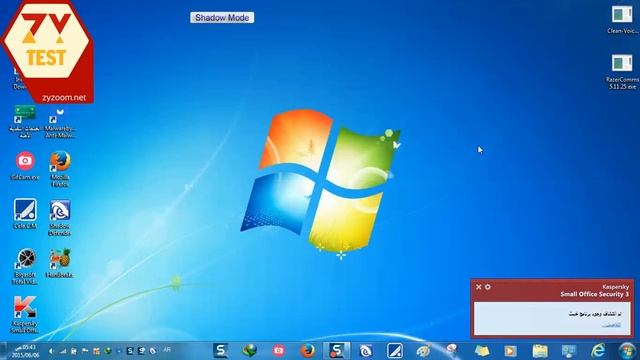Open the Clean-Voic... desktop file
640x360 pixels.
[x=622, y=19]
